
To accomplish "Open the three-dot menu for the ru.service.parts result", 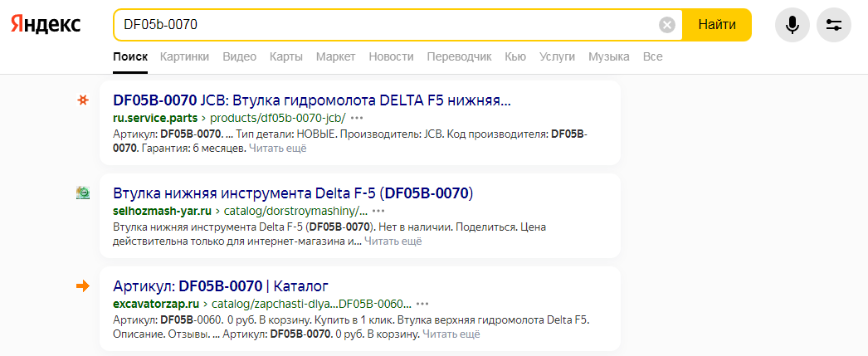I will [357, 118].
